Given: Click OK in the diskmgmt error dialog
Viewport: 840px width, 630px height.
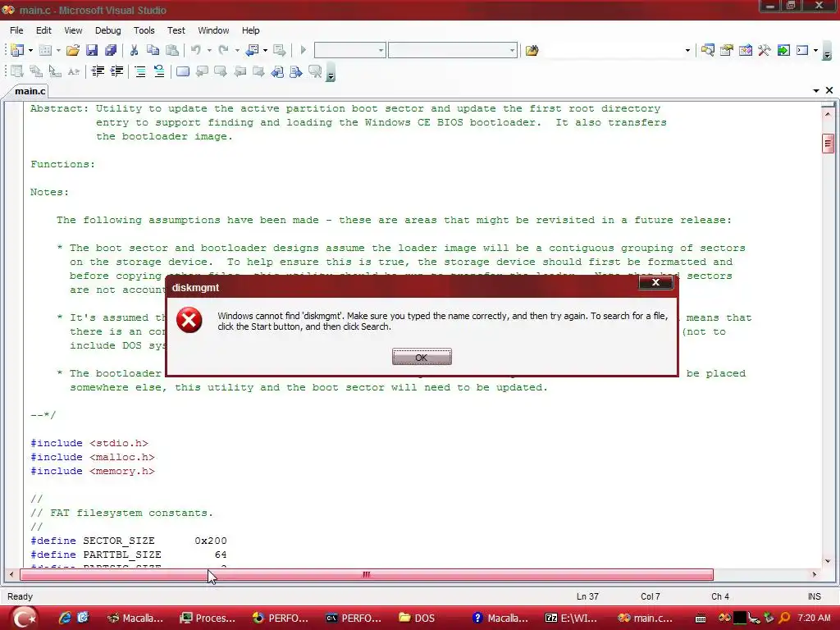Looking at the screenshot, I should point(422,357).
